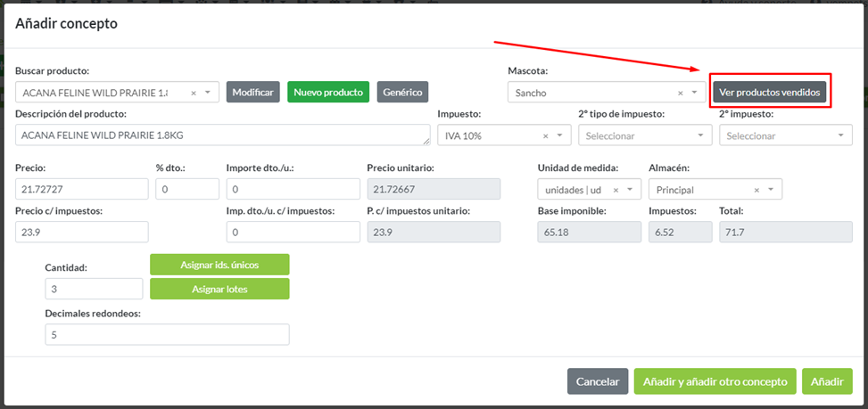Open Ver productos vendidos
The width and height of the screenshot is (868, 409).
pyautogui.click(x=771, y=92)
